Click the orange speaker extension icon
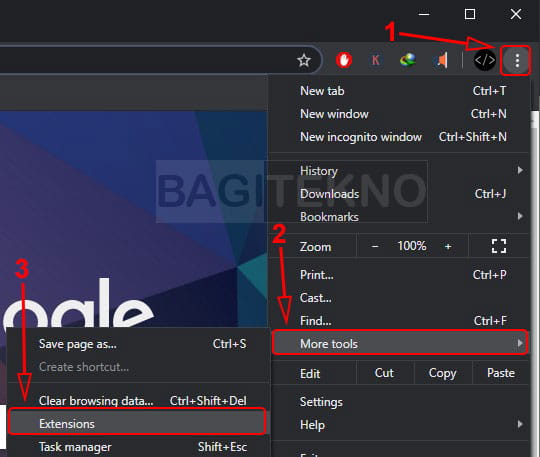540x457 pixels. (441, 60)
